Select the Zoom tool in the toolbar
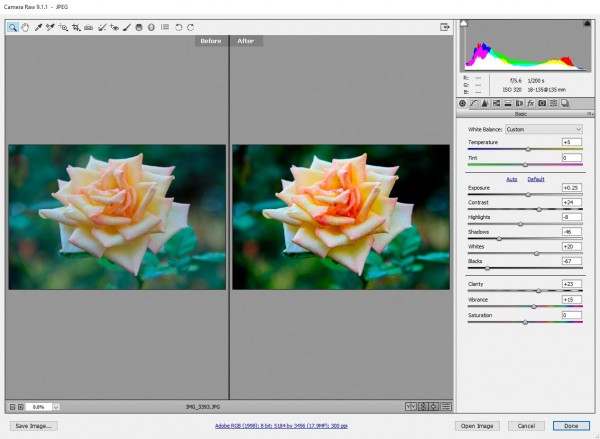This screenshot has width=600, height=439. (13, 27)
